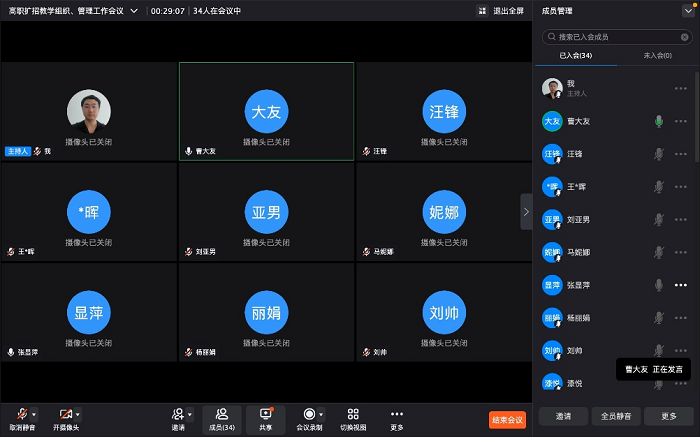This screenshot has height=437, width=700.
Task: Select the 已入会(34) tab
Action: coord(576,56)
